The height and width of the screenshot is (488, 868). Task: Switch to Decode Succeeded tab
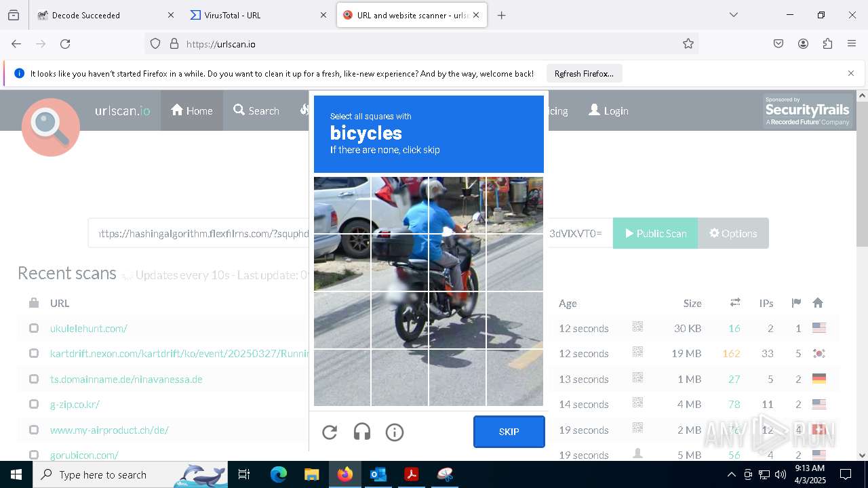[106, 15]
